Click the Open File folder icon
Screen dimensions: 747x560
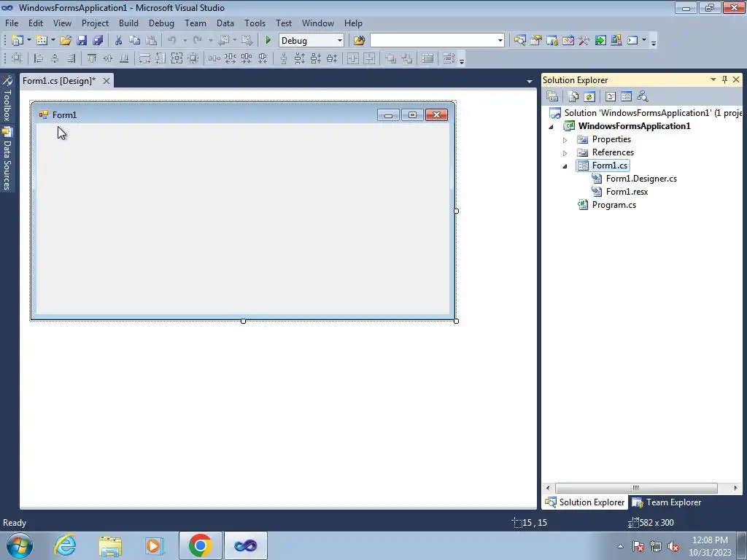point(66,41)
